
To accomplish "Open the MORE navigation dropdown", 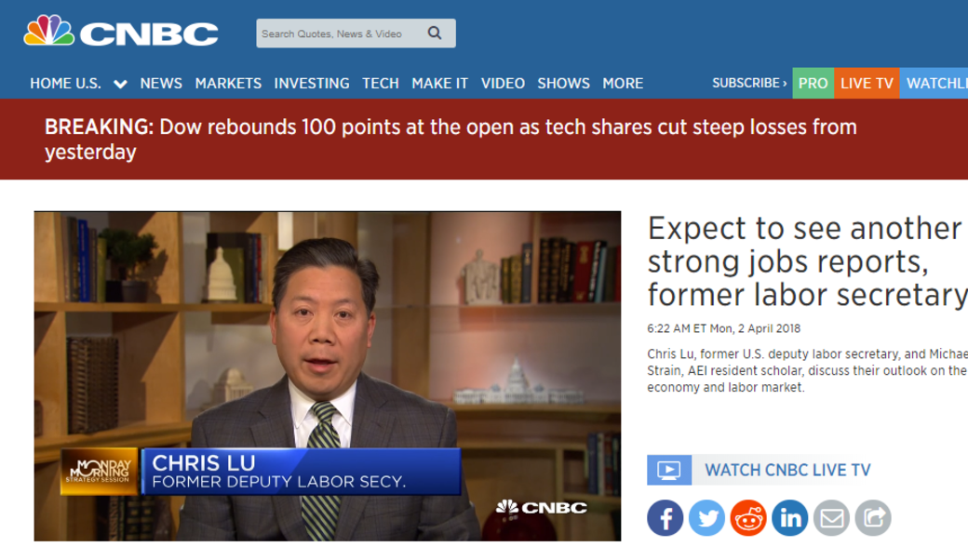I will click(x=623, y=84).
